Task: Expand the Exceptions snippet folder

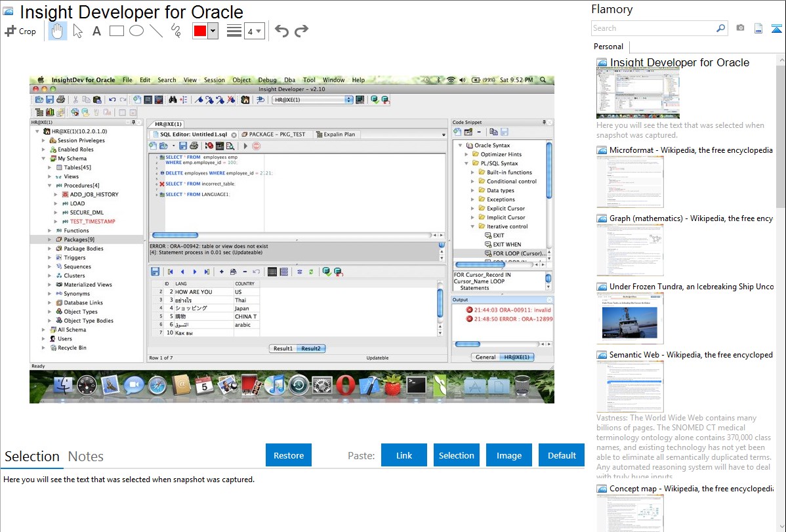Action: tap(472, 199)
